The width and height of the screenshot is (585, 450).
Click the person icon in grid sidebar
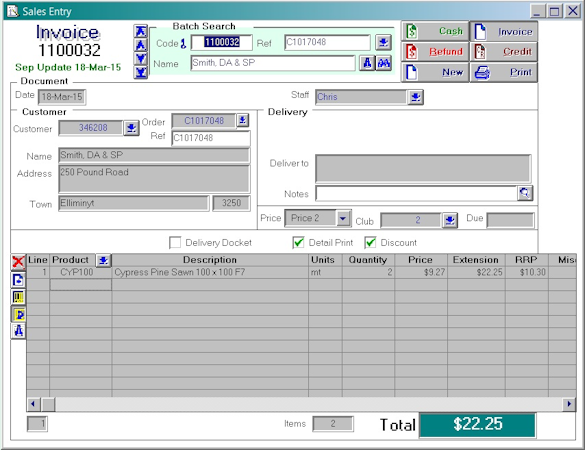[18, 331]
